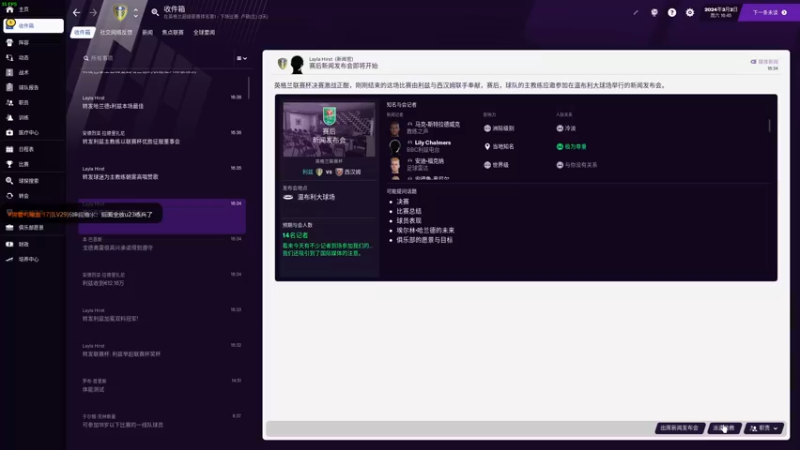Switch to the 焦点联赛 tab
This screenshot has height=450, width=800.
[x=172, y=32]
